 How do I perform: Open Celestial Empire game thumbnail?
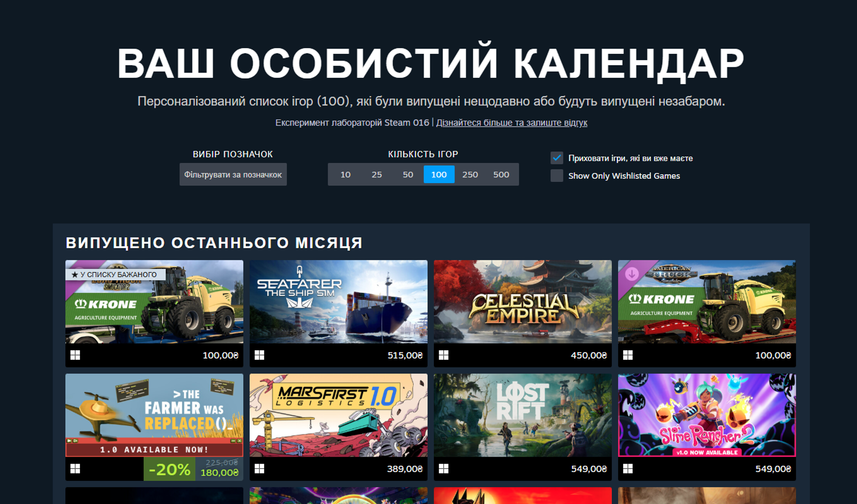523,302
